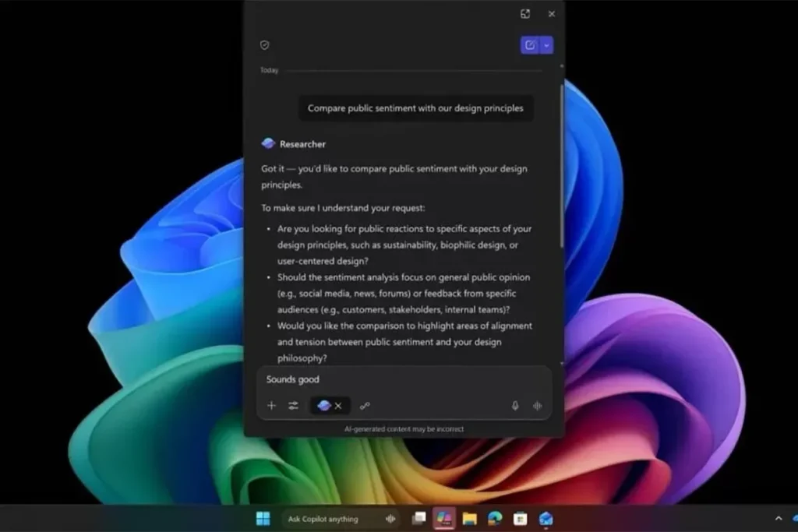Click the shield privacy icon

click(x=264, y=45)
